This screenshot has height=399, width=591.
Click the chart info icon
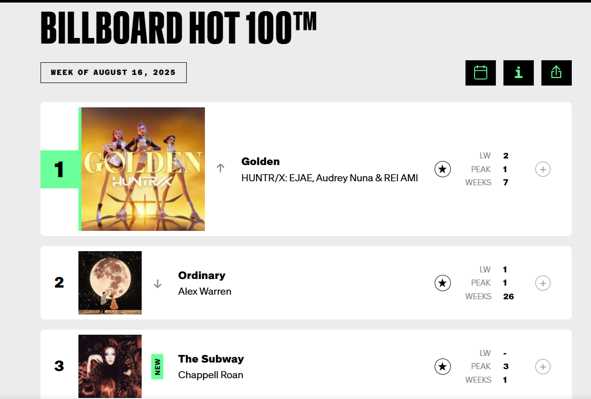[x=518, y=73]
